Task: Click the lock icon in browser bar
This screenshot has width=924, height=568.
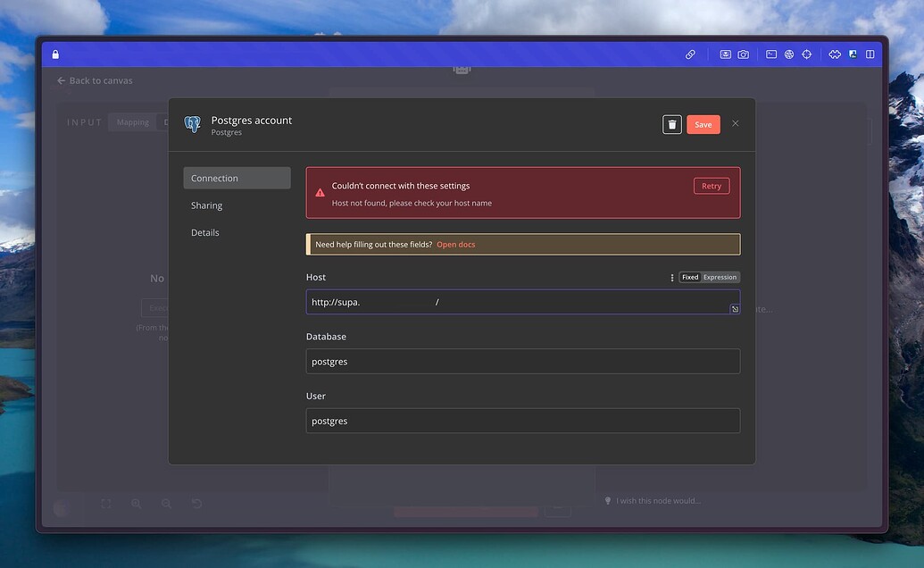Action: (55, 54)
